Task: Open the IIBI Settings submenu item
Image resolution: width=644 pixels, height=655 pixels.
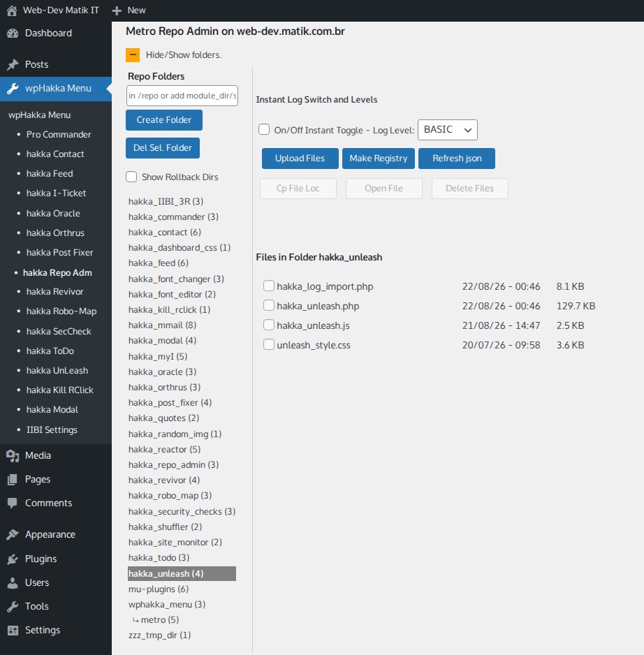Action: [x=52, y=430]
